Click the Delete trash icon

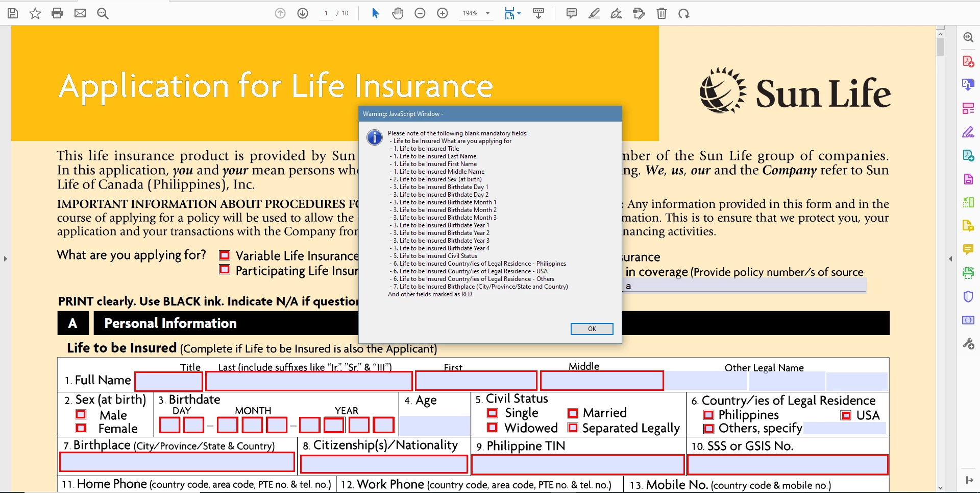(x=661, y=13)
